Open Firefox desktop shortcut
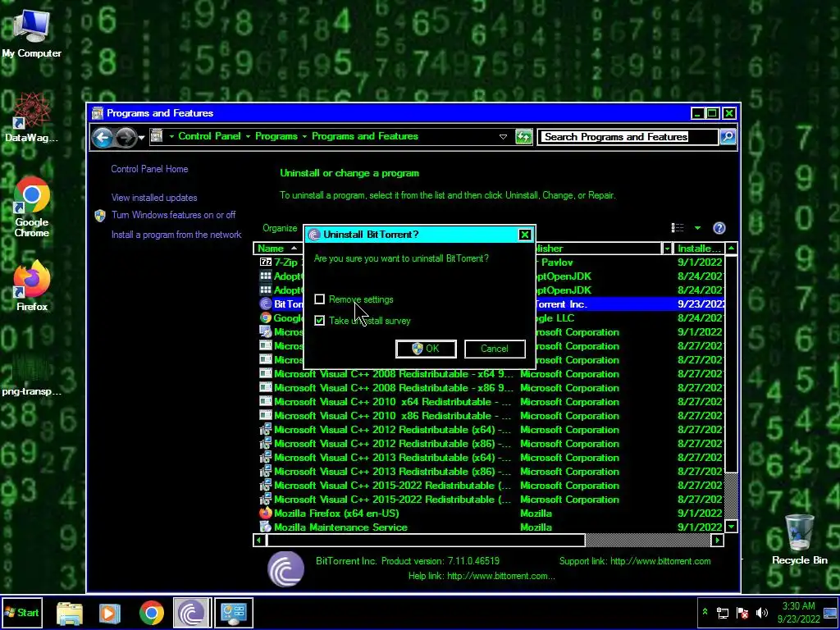Image resolution: width=840 pixels, height=630 pixels. (32, 286)
